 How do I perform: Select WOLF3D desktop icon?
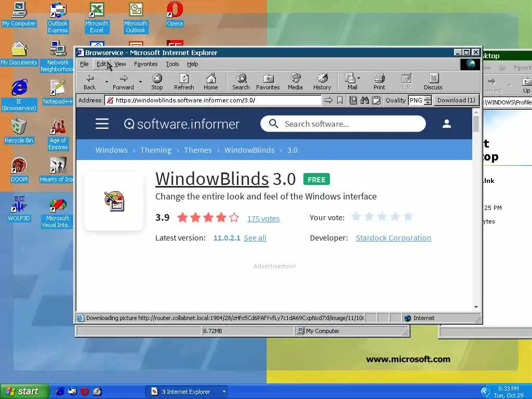19,209
